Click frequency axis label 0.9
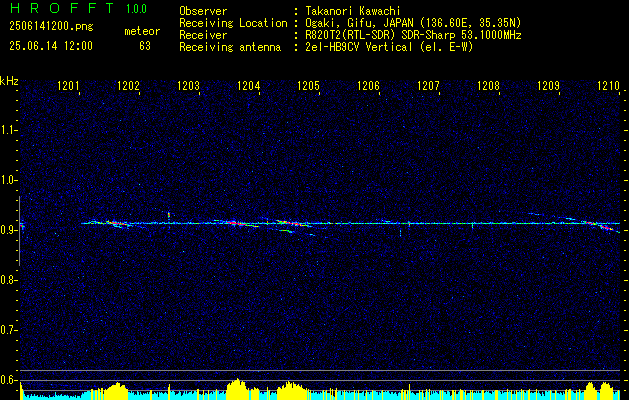 point(7,230)
